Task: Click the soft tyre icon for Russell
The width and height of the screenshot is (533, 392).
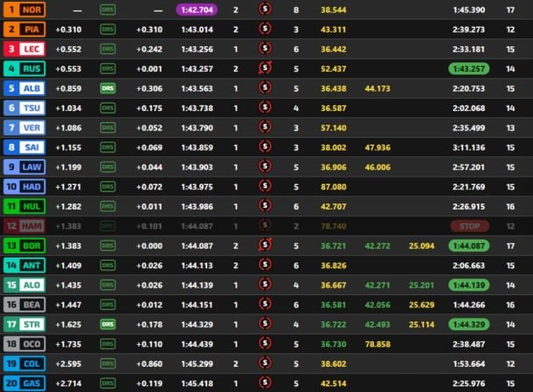Action: pyautogui.click(x=266, y=68)
